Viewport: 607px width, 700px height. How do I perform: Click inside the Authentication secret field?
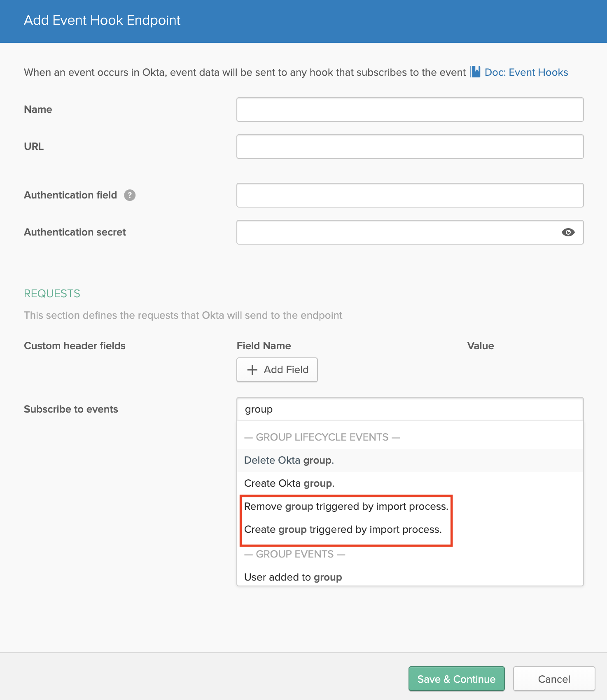point(395,232)
